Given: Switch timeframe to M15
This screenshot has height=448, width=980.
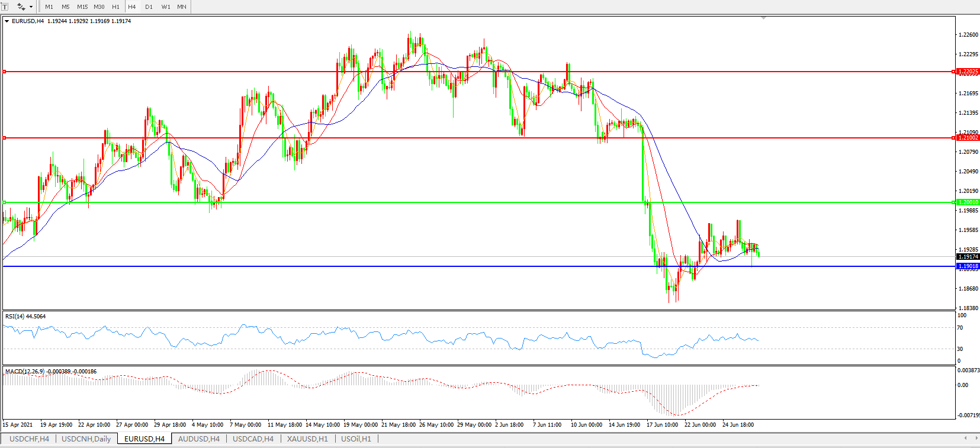Looking at the screenshot, I should tap(82, 7).
